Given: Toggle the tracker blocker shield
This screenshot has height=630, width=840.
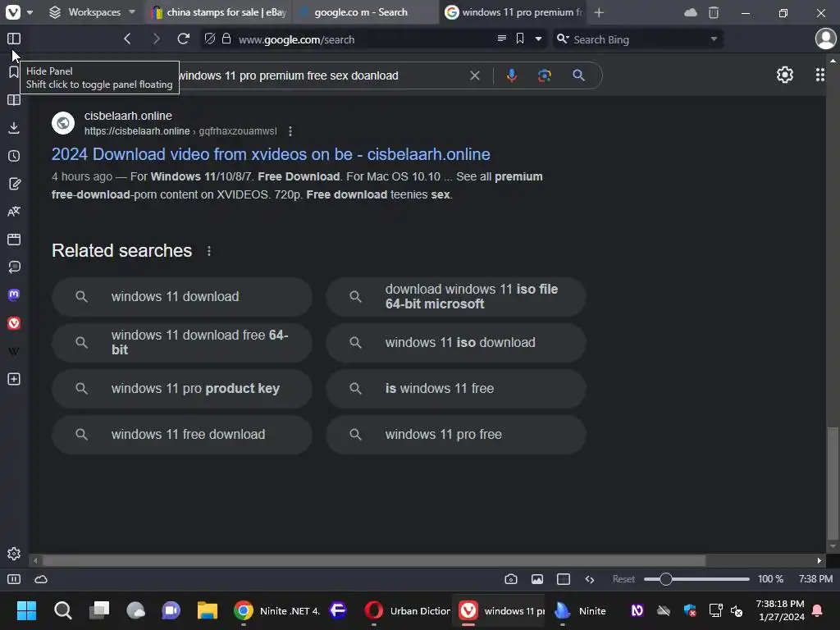Looking at the screenshot, I should 210,39.
